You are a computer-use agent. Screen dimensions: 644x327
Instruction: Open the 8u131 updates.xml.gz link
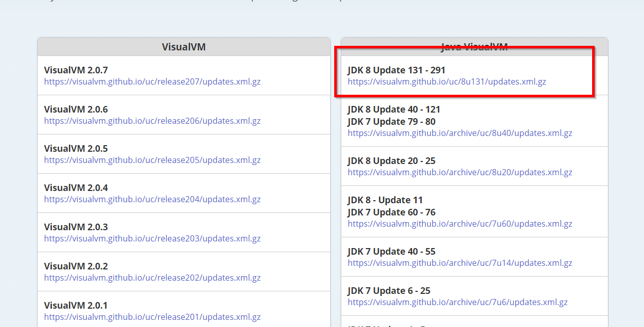click(447, 81)
